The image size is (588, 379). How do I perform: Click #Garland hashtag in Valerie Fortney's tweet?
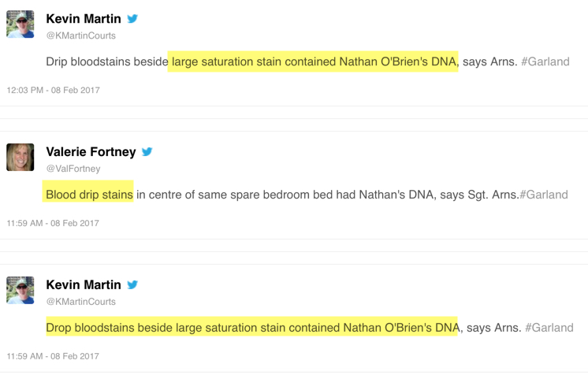tap(543, 195)
